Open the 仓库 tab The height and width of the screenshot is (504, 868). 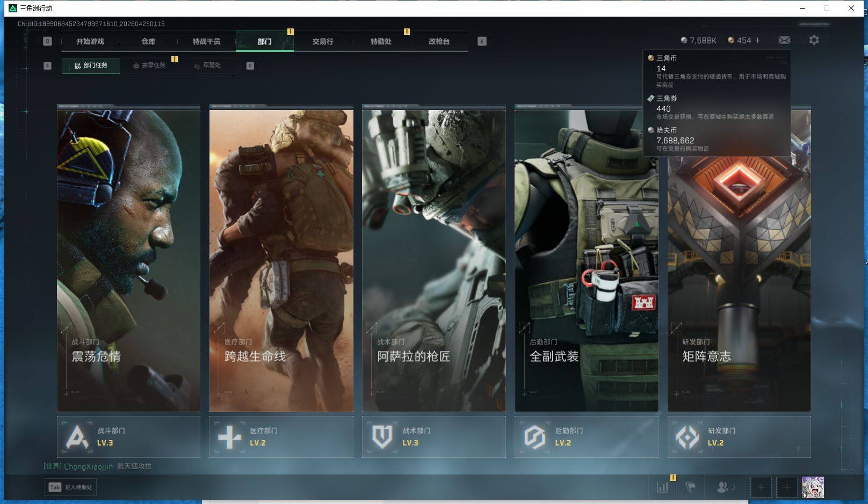pos(148,41)
